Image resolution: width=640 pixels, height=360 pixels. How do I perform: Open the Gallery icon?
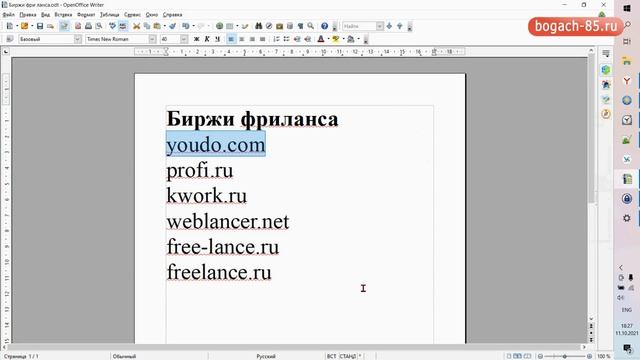[280, 26]
